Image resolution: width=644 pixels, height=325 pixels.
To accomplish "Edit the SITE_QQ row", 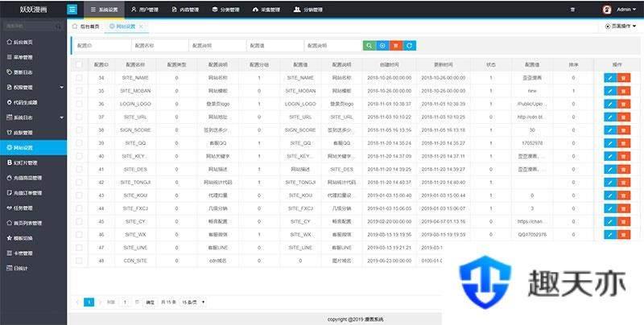I will [610, 143].
